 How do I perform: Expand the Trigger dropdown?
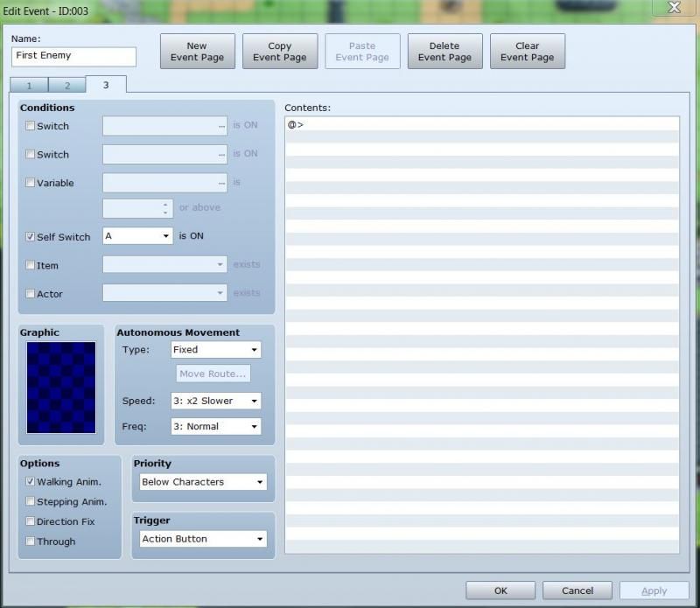[x=203, y=539]
